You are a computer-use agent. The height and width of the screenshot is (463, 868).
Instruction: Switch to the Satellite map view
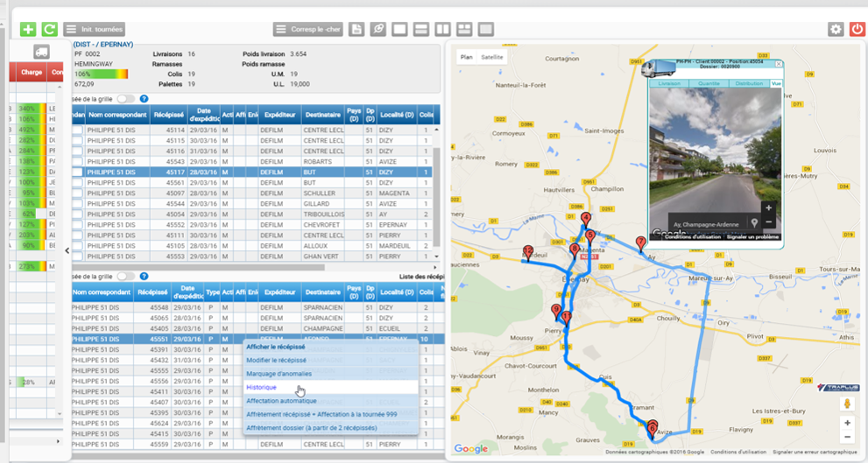(x=492, y=56)
